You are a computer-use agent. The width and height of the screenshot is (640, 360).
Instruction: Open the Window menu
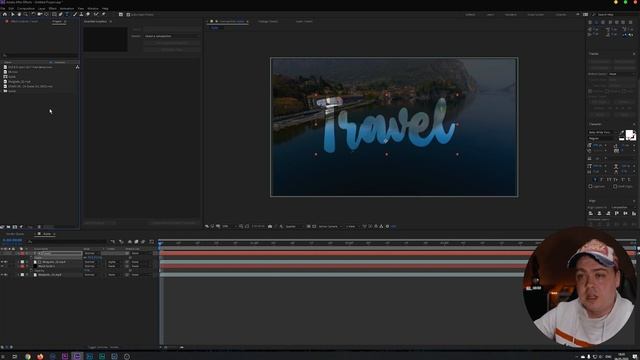(93, 9)
